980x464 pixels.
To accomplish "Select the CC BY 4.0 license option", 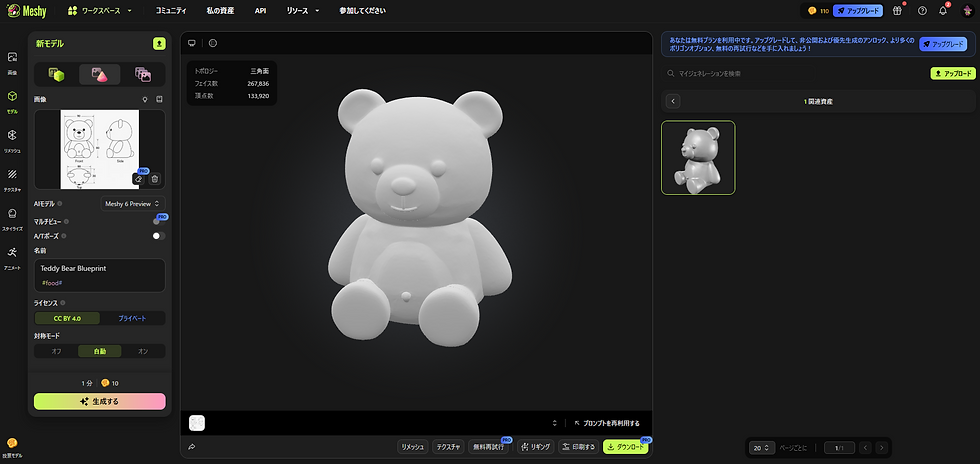I will (67, 318).
